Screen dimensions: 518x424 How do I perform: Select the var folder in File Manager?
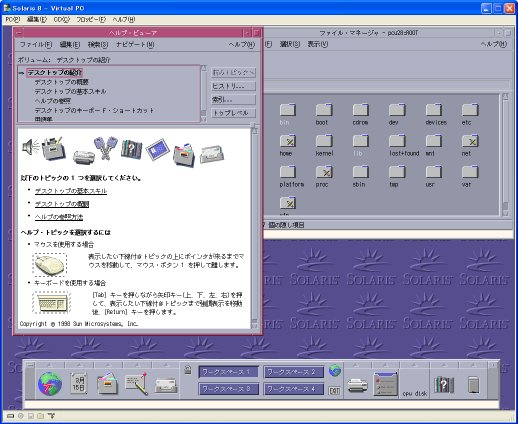pos(470,176)
